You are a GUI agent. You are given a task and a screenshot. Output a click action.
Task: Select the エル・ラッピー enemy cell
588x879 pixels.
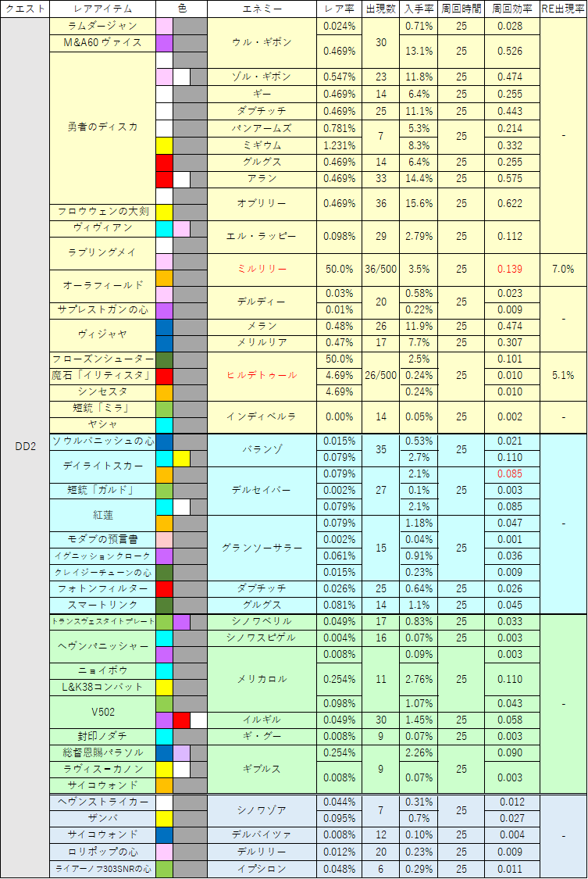pyautogui.click(x=262, y=237)
